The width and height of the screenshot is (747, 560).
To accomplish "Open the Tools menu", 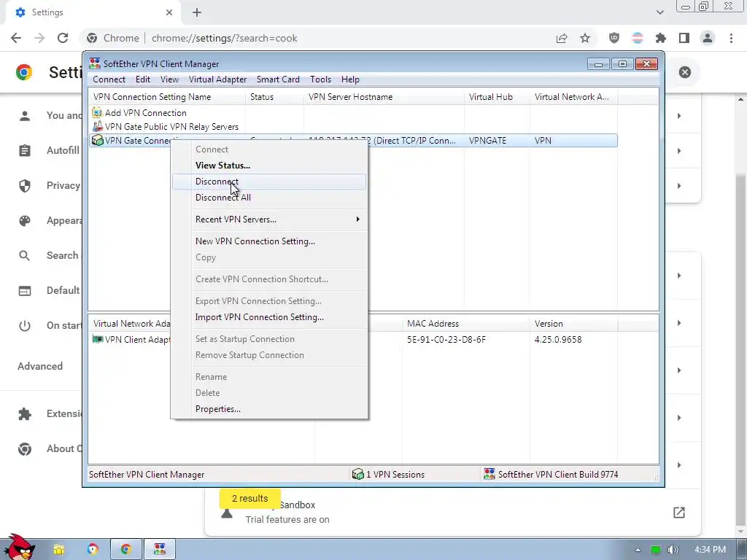I will [x=321, y=79].
